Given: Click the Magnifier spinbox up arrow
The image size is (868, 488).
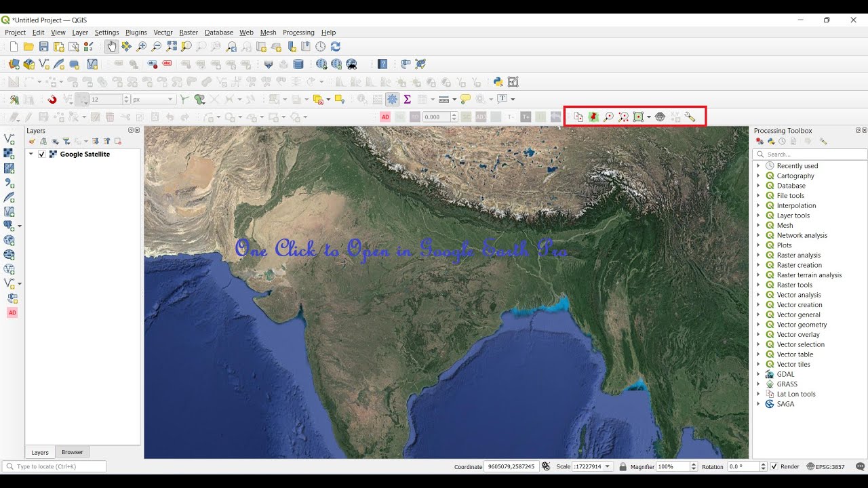Looking at the screenshot, I should [693, 464].
